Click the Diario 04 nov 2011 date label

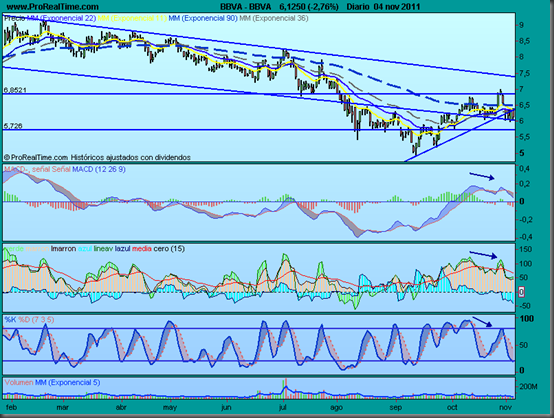383,7
